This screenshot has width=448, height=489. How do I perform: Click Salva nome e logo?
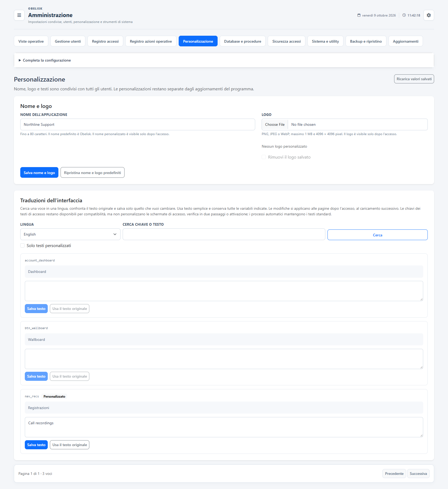(x=39, y=173)
